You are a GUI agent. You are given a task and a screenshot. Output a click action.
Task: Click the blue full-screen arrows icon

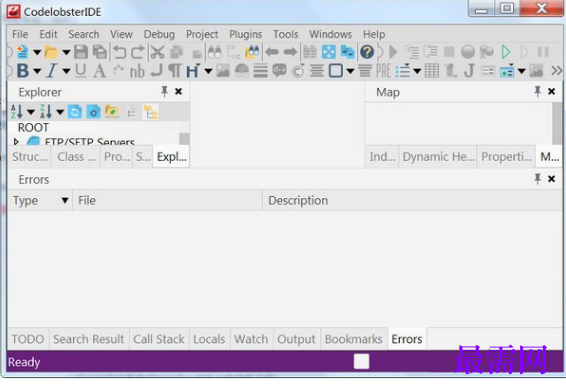328,52
